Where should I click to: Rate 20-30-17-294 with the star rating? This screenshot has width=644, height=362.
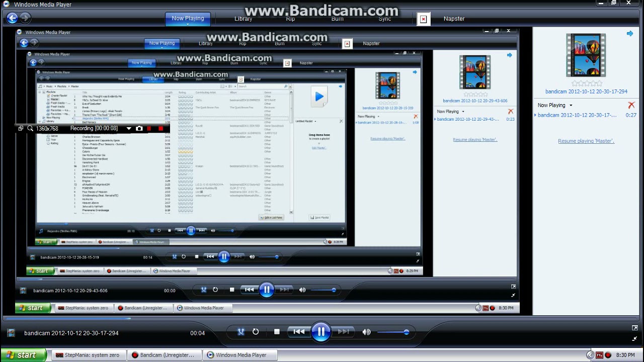coord(587,83)
